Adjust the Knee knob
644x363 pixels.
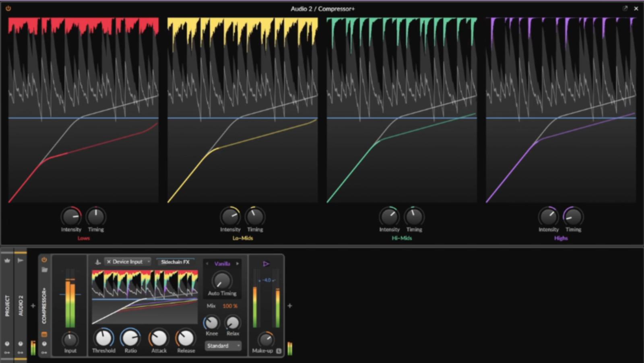(x=212, y=323)
